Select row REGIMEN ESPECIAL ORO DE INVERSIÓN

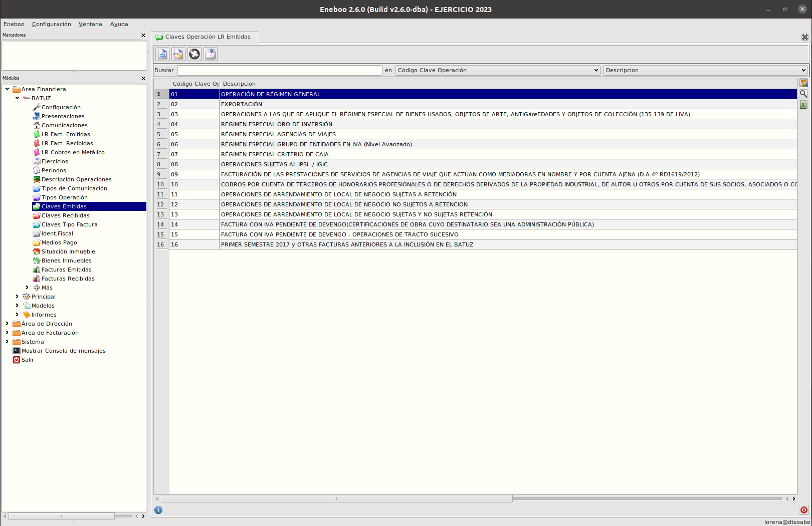click(x=483, y=124)
